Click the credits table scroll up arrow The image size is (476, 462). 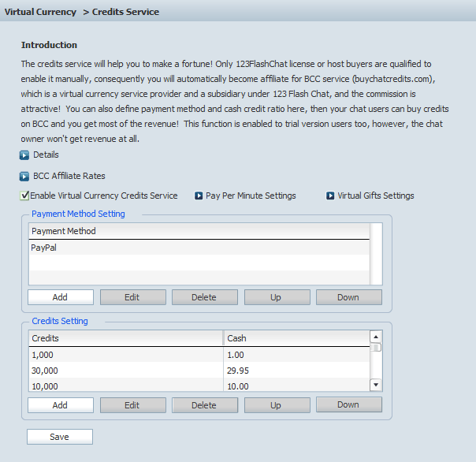click(x=376, y=337)
